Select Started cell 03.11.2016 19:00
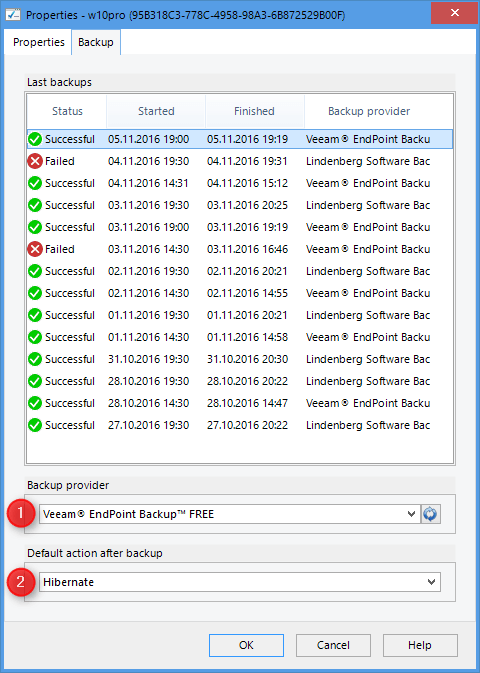Viewport: 480px width, 673px height. click(x=149, y=227)
